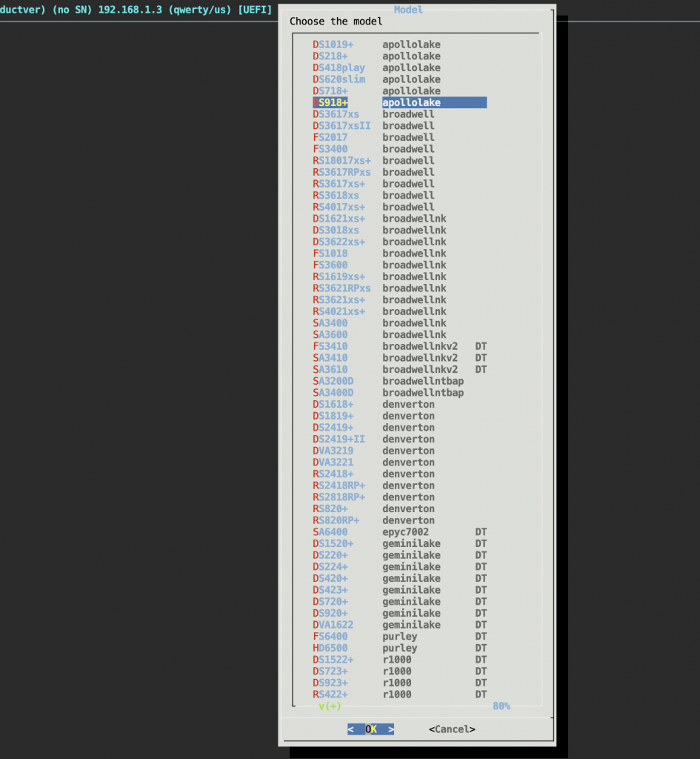Pick the DS1621xs+ broadwellnk model

[339, 219]
